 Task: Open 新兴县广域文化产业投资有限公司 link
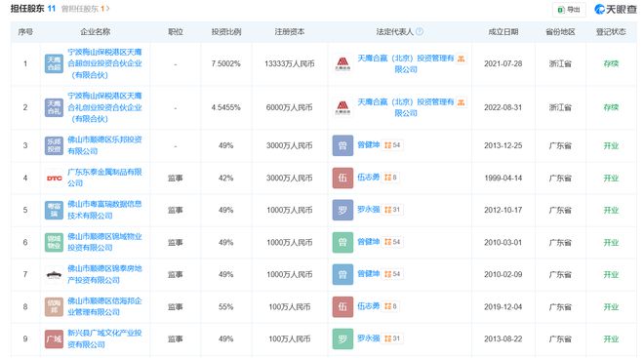click(104, 338)
